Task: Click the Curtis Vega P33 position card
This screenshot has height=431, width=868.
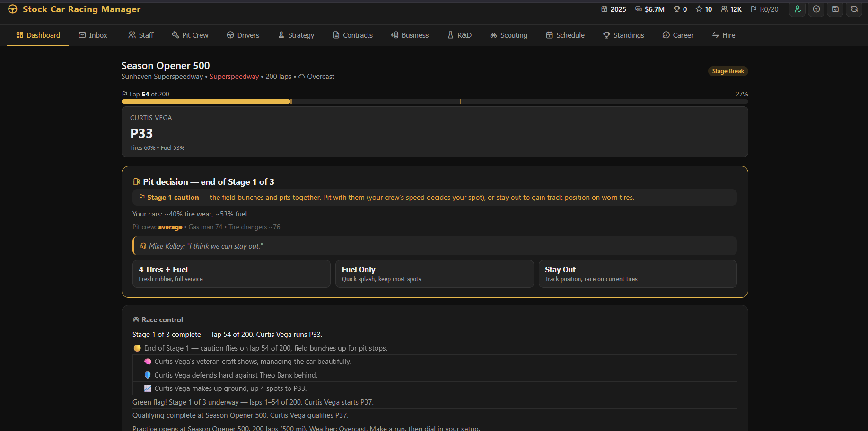Action: 435,132
